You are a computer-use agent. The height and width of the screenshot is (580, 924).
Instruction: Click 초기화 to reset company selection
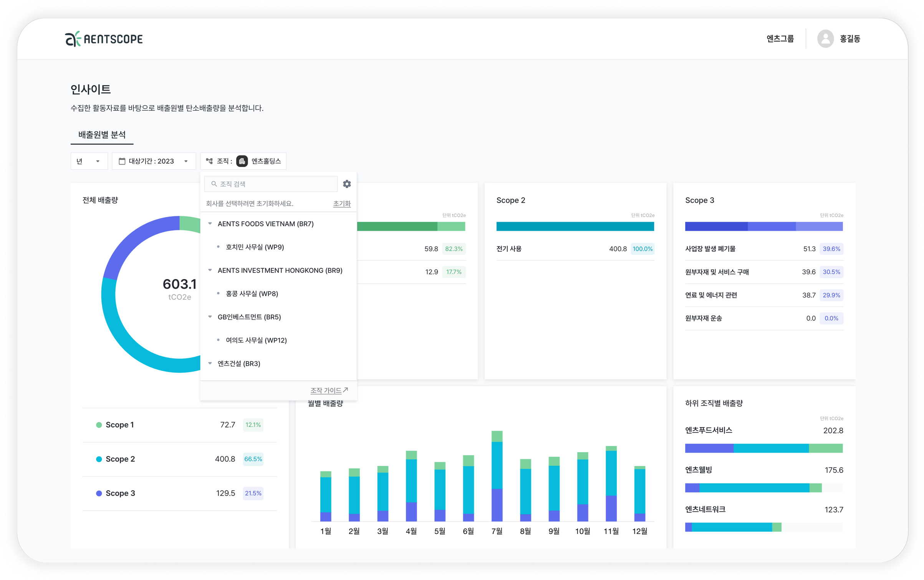click(x=341, y=203)
